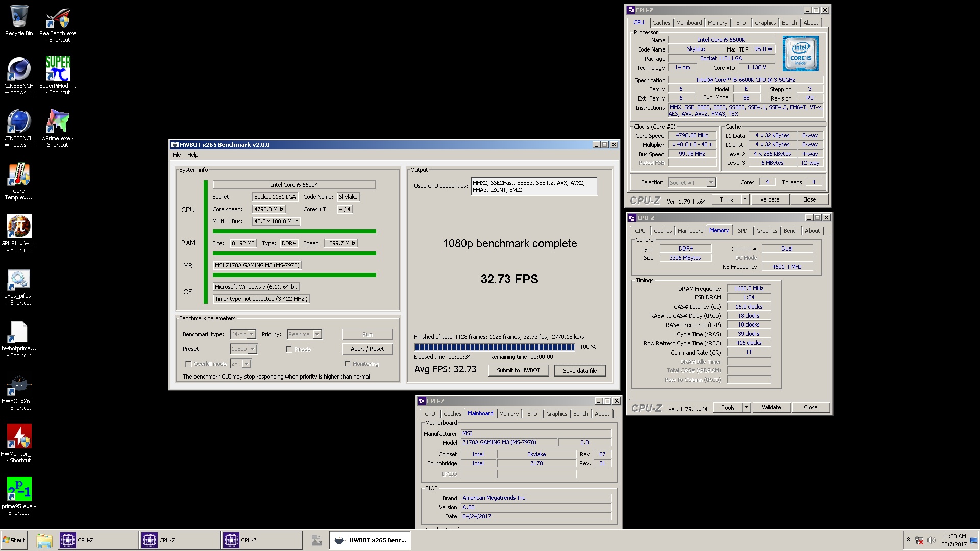Open the Preset 1080p dropdown
The width and height of the screenshot is (980, 551).
[x=253, y=349]
